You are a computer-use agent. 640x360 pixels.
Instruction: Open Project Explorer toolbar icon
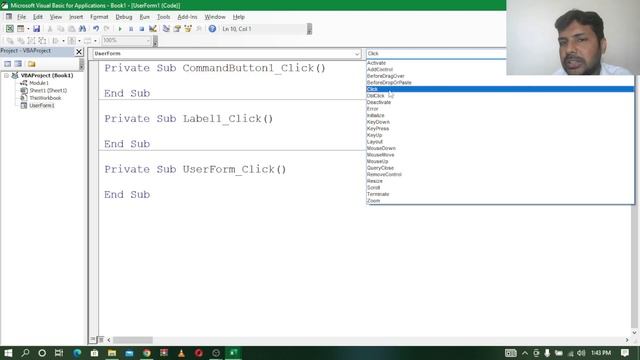(x=166, y=29)
